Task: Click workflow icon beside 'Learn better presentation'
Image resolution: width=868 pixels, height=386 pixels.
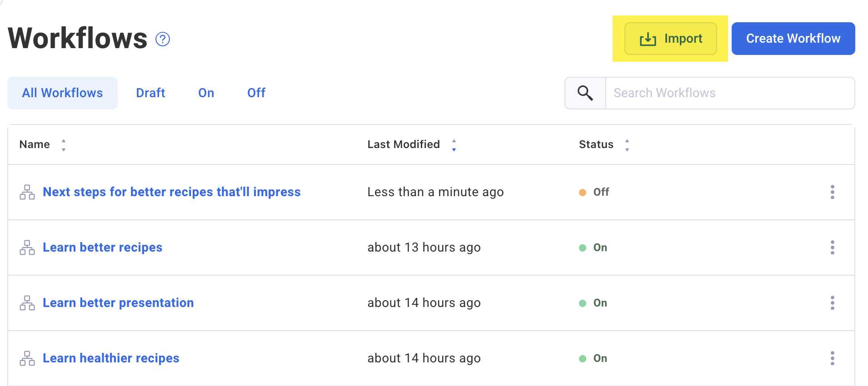Action: (x=27, y=303)
